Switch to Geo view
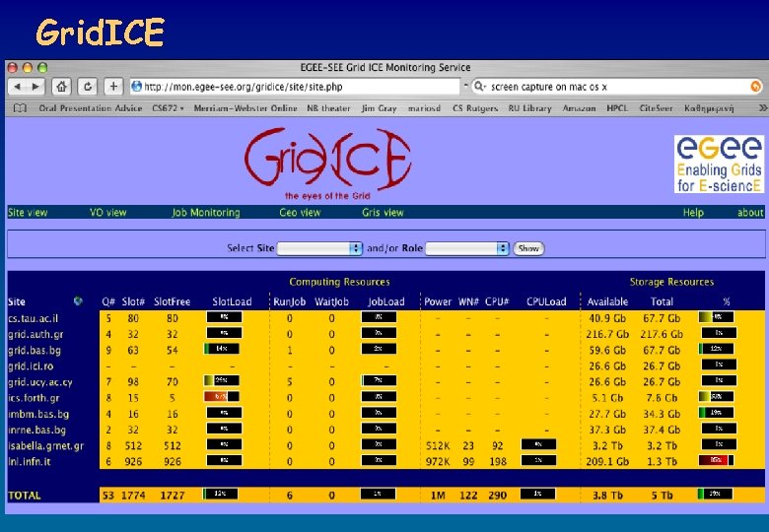This screenshot has width=769, height=532. (x=300, y=213)
